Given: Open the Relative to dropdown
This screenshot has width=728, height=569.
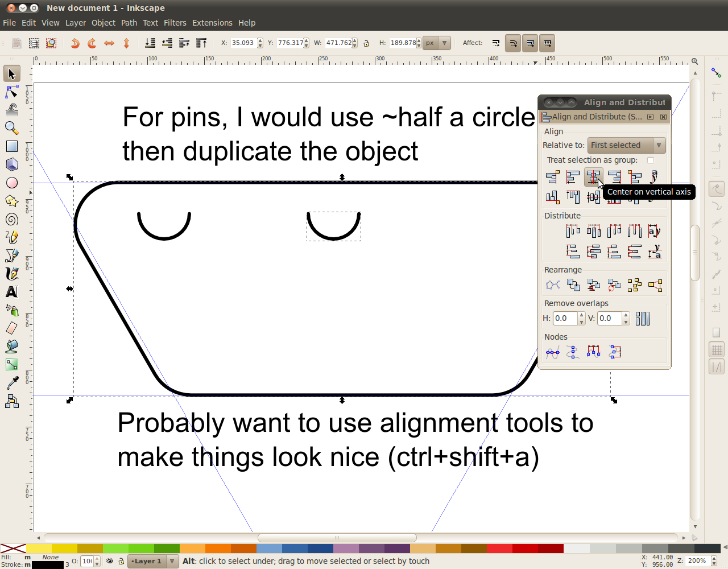Looking at the screenshot, I should 626,145.
